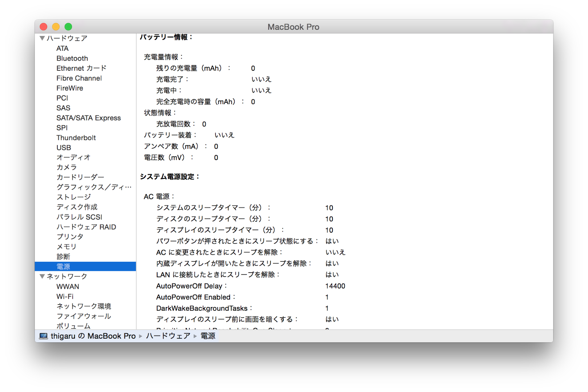The width and height of the screenshot is (588, 392).
Task: Click the ディスプレイのスリープ前に画面を暗くする label
Action: [227, 319]
